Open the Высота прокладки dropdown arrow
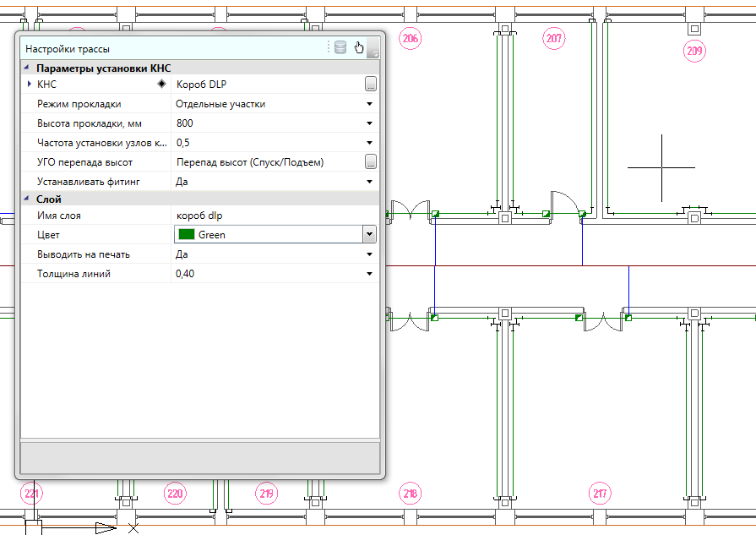This screenshot has height=535, width=756. tap(369, 123)
